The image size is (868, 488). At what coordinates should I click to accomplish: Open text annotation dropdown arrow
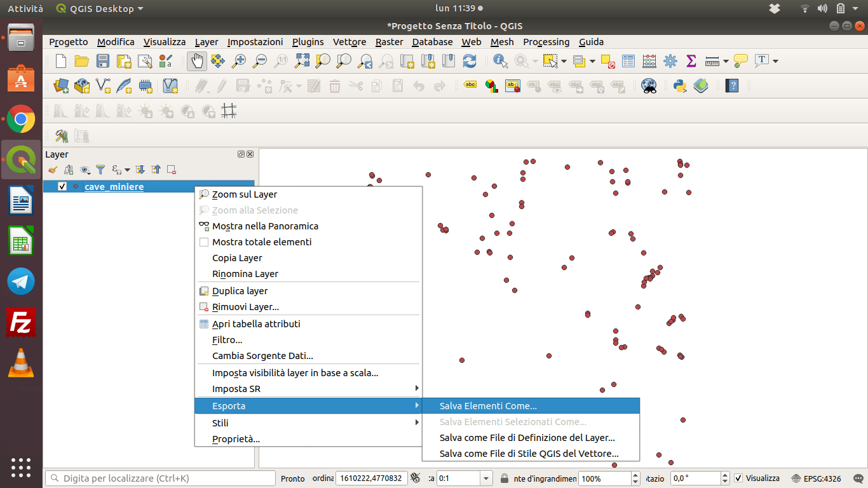(775, 61)
